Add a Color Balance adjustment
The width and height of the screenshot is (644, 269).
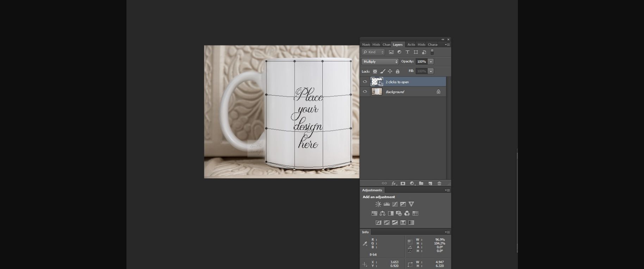pyautogui.click(x=383, y=213)
